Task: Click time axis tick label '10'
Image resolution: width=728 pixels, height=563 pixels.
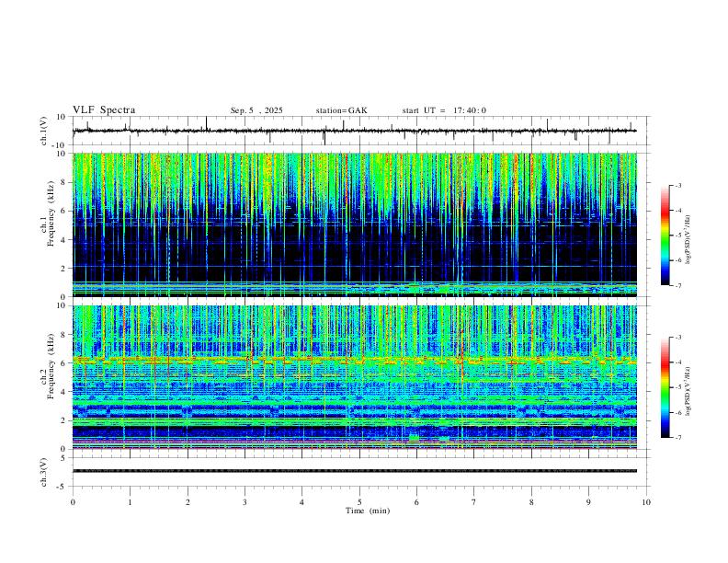Action: coord(646,502)
